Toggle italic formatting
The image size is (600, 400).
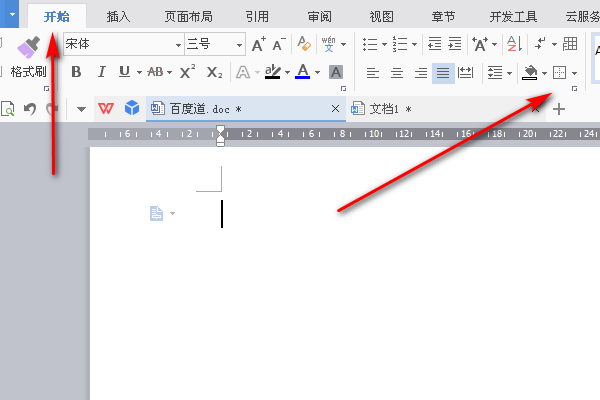point(101,72)
